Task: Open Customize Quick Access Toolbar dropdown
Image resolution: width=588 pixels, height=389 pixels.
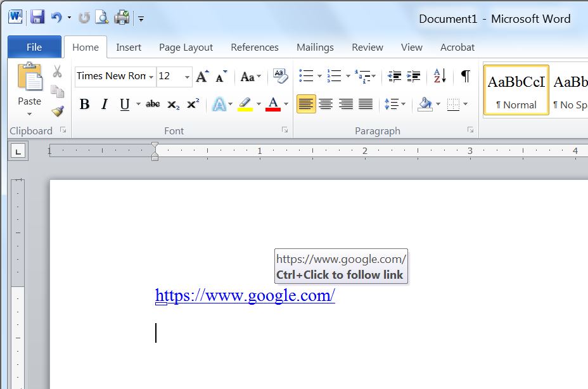Action: click(141, 18)
